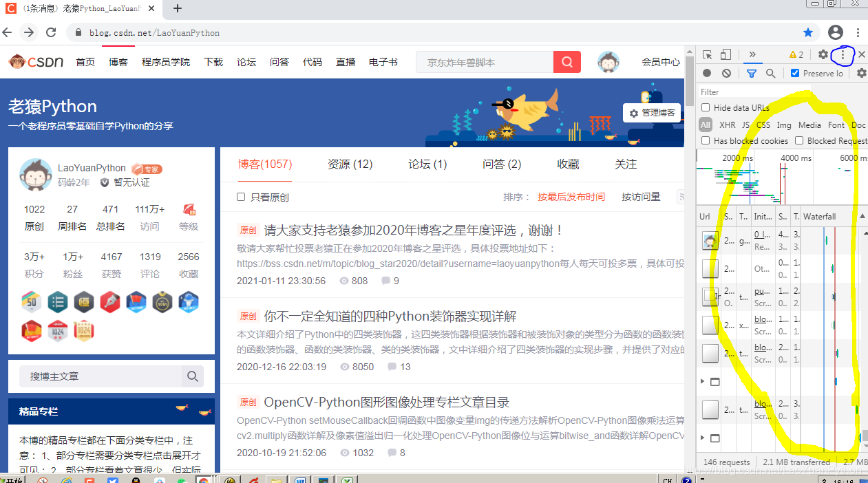Click the red CSDN search button

567,62
